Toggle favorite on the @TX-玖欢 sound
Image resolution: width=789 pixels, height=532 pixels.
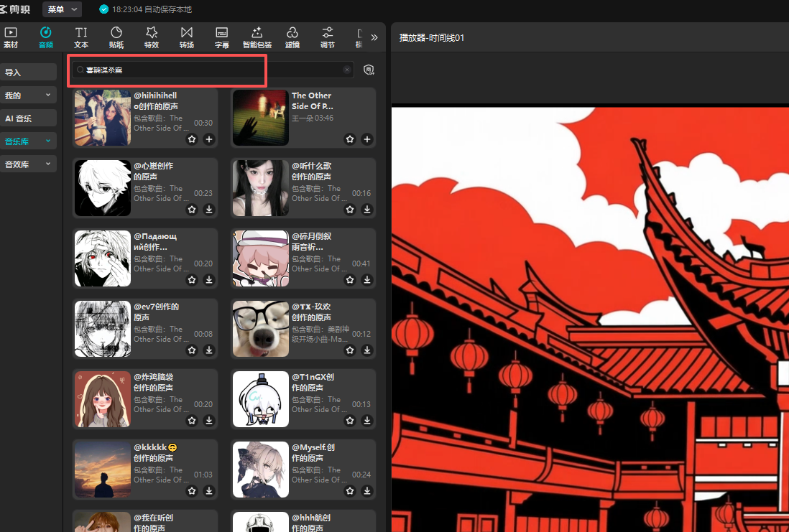(350, 350)
